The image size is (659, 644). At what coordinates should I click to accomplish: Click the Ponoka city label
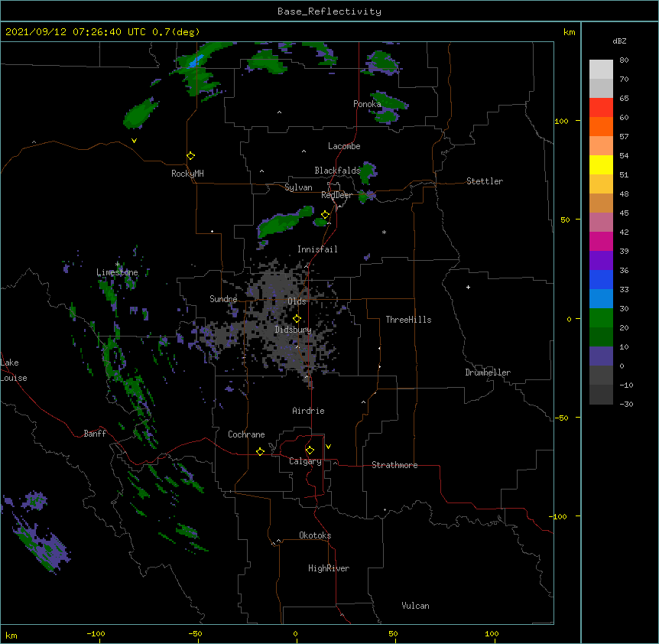367,104
